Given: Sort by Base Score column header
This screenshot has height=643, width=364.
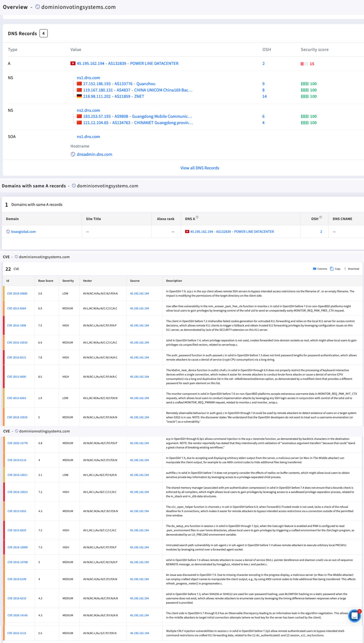Looking at the screenshot, I should point(45,281).
